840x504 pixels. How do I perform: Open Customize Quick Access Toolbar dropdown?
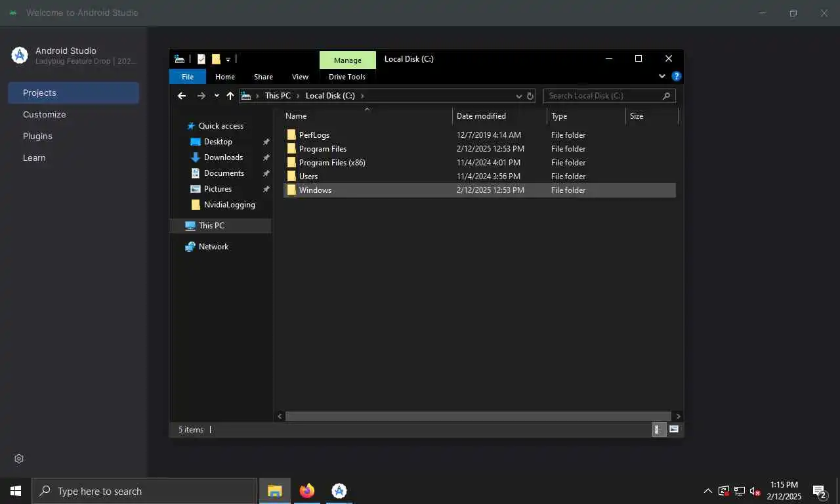coord(228,59)
